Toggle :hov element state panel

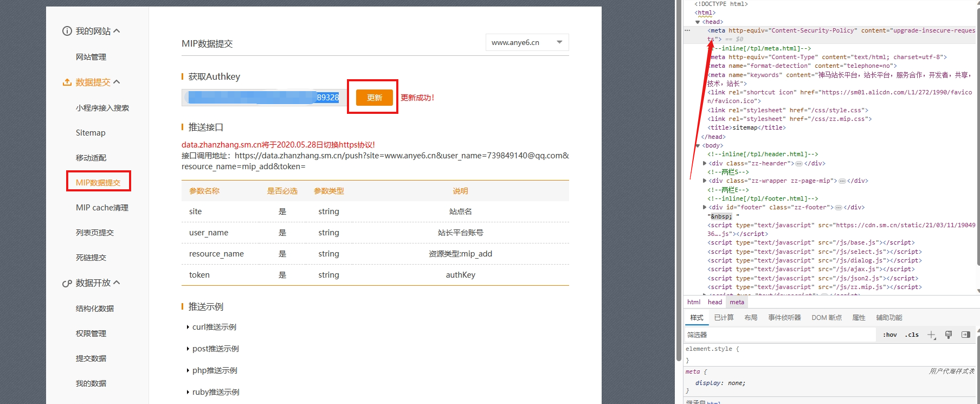(890, 335)
